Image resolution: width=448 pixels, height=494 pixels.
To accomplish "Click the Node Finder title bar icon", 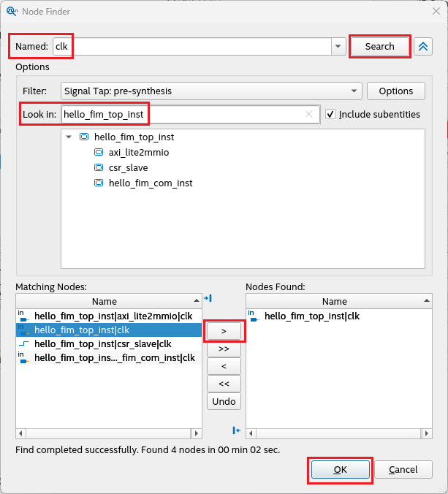I will 10,11.
